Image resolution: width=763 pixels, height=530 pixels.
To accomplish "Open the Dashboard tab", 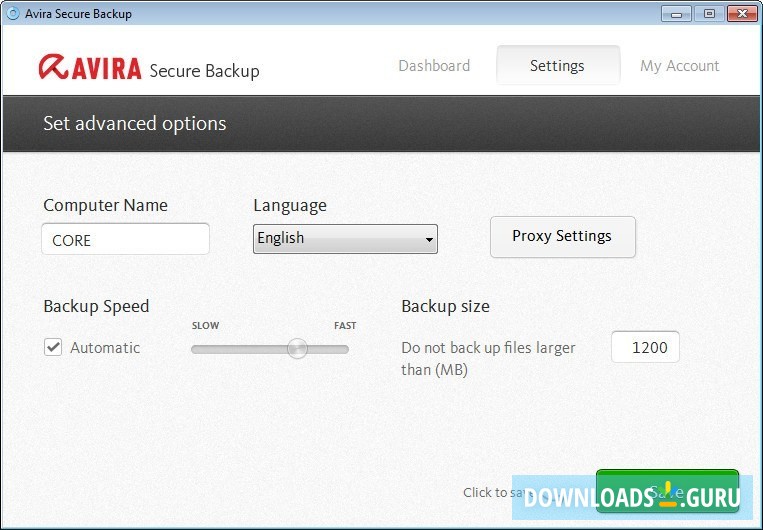I will point(434,66).
